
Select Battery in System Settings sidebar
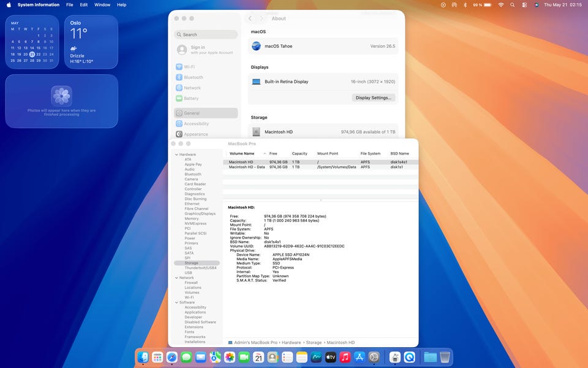pyautogui.click(x=206, y=98)
